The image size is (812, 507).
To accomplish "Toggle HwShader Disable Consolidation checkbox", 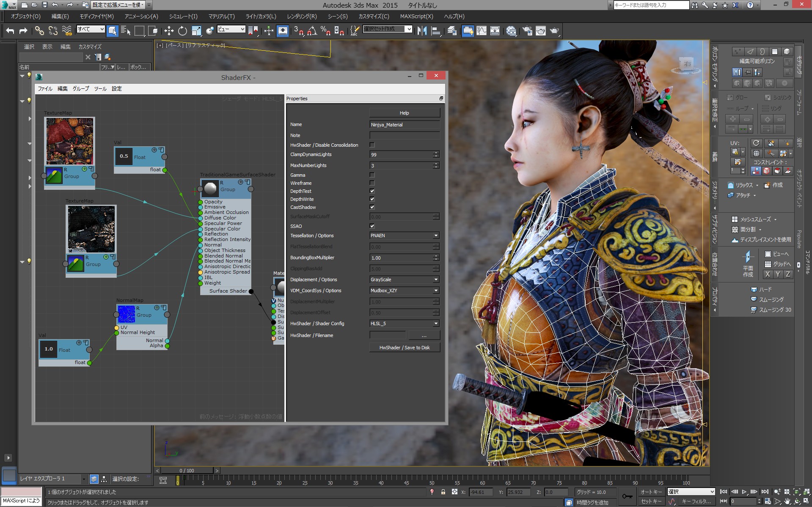I will click(x=372, y=145).
